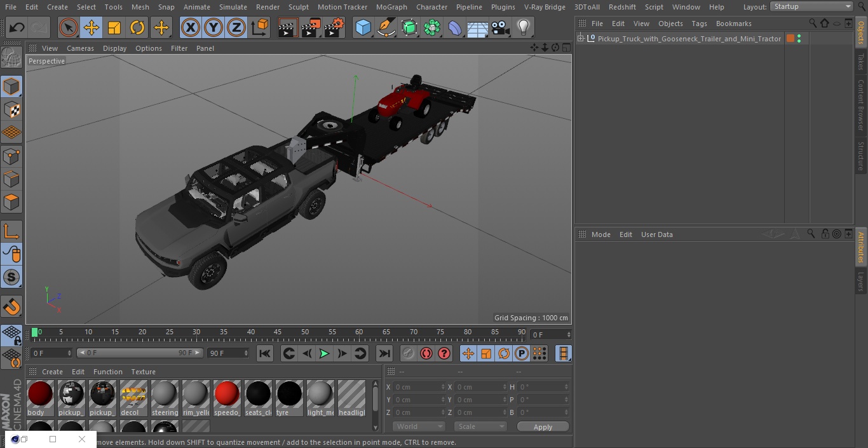Toggle Scale keyframe recording
This screenshot has width=868, height=448.
point(486,353)
